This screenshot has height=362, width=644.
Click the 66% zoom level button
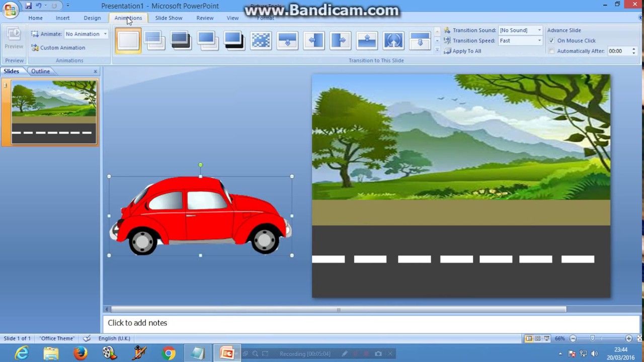click(x=559, y=338)
